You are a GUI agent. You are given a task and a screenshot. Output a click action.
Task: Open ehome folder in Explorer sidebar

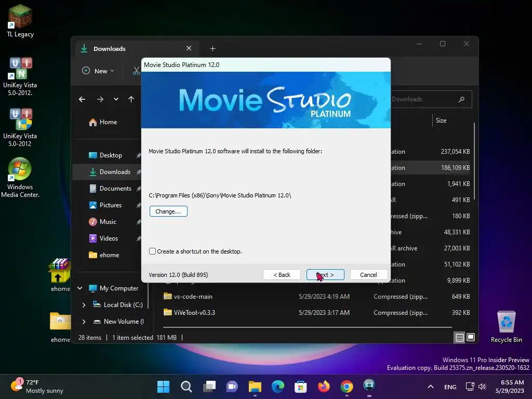tap(104, 255)
